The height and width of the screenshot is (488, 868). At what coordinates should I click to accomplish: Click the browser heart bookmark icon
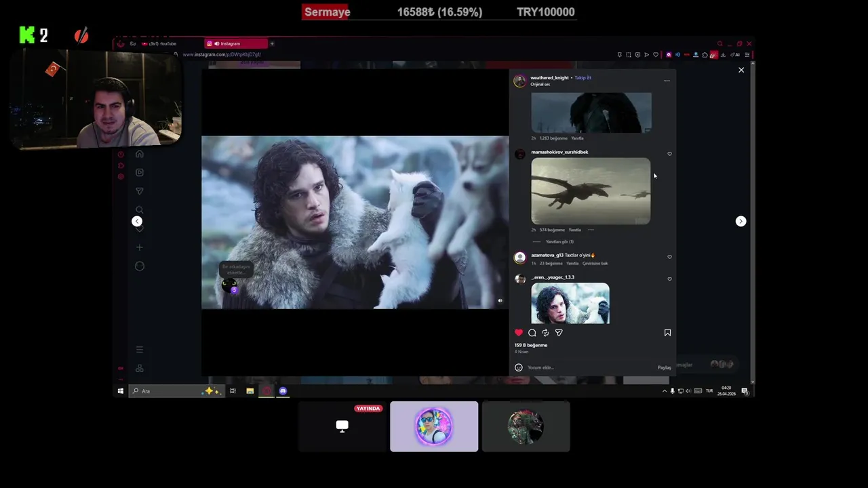655,54
